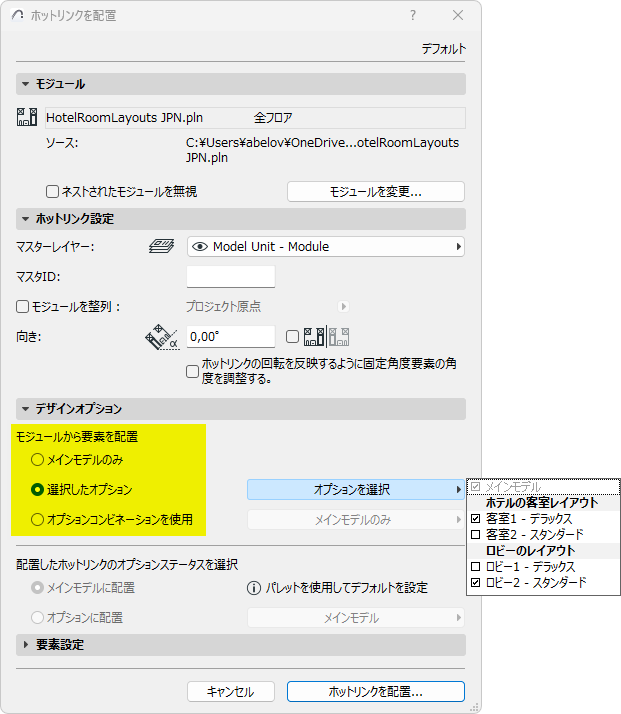Click the info icon beside palette default text
This screenshot has height=714, width=621.
click(254, 588)
